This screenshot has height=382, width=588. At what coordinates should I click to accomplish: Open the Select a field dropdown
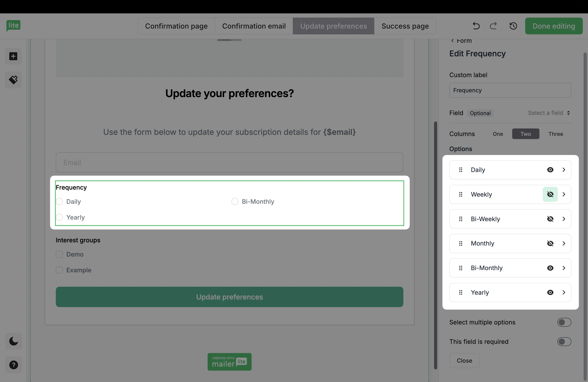click(549, 113)
